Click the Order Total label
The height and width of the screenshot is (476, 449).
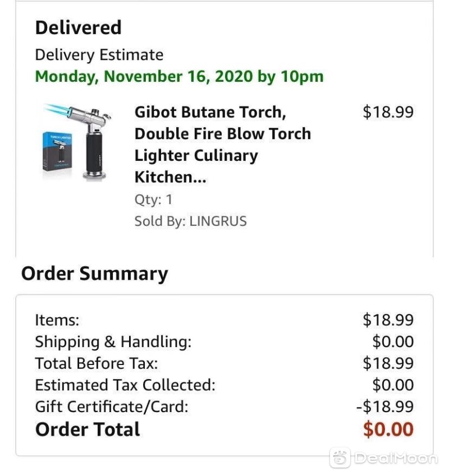click(88, 429)
